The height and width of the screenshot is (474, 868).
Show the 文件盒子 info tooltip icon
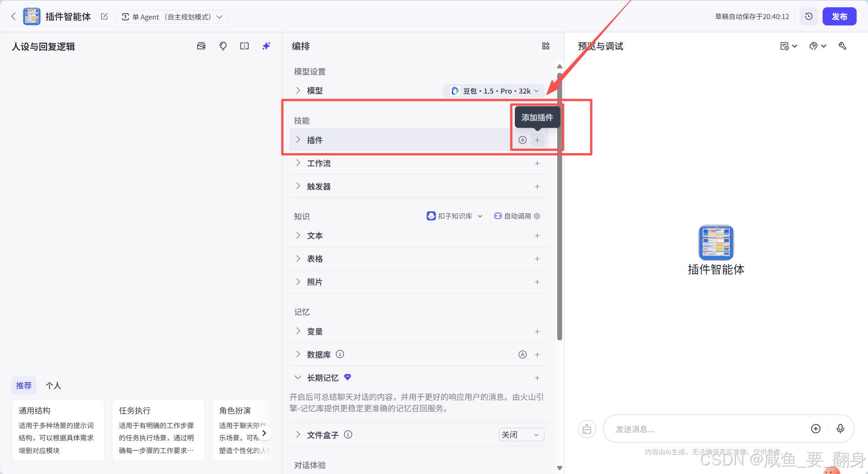348,434
